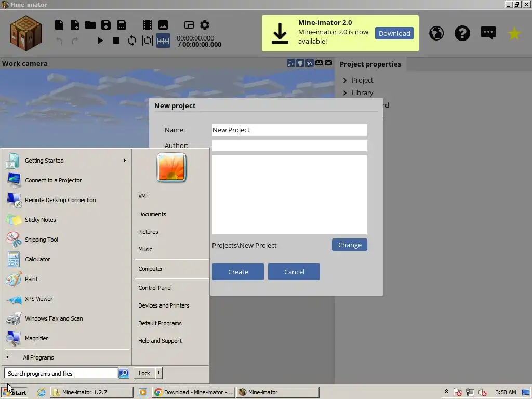Click the New project file icon
This screenshot has width=532, height=399.
click(x=59, y=25)
